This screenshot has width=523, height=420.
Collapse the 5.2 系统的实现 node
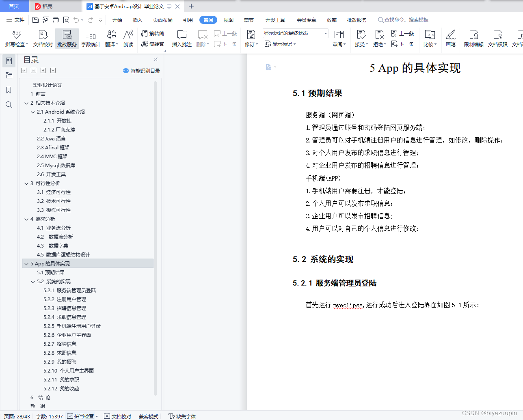point(33,282)
